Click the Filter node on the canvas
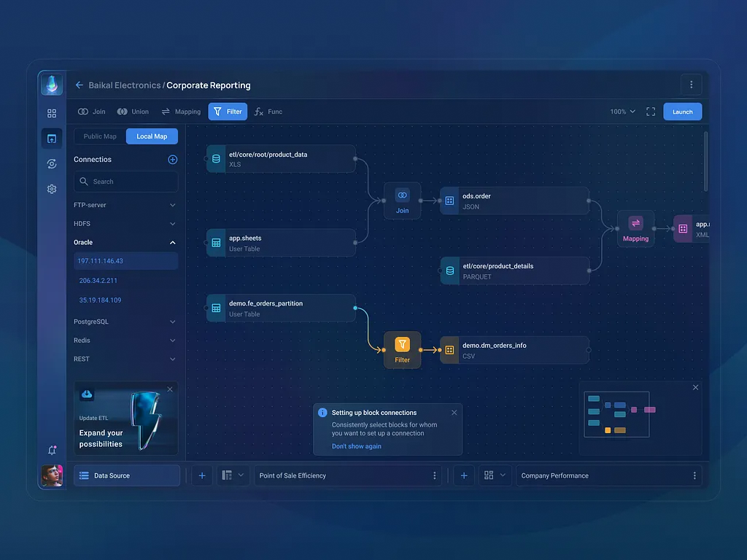Viewport: 747px width, 560px height. [402, 350]
